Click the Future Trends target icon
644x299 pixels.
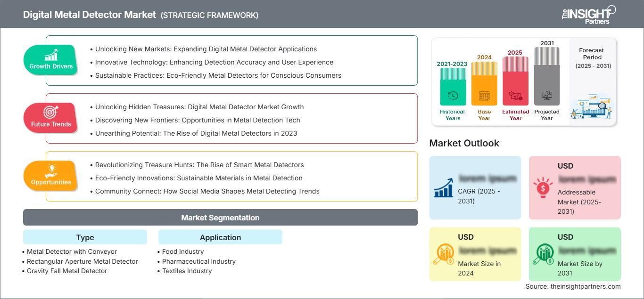click(x=50, y=113)
